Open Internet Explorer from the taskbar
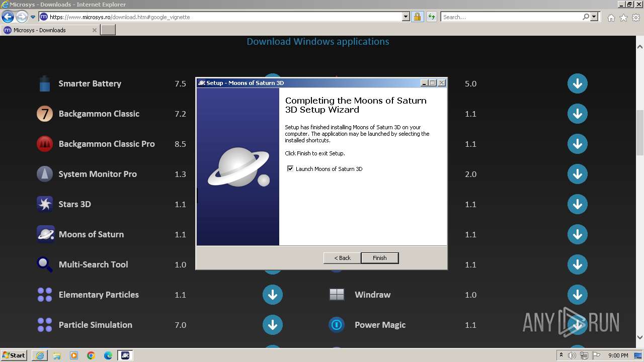 tap(40, 355)
